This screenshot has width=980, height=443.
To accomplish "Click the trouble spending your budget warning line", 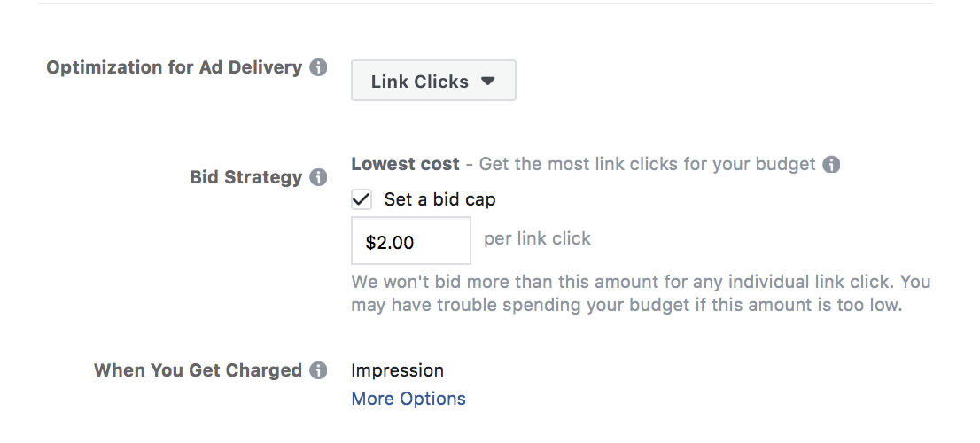I will pos(626,306).
